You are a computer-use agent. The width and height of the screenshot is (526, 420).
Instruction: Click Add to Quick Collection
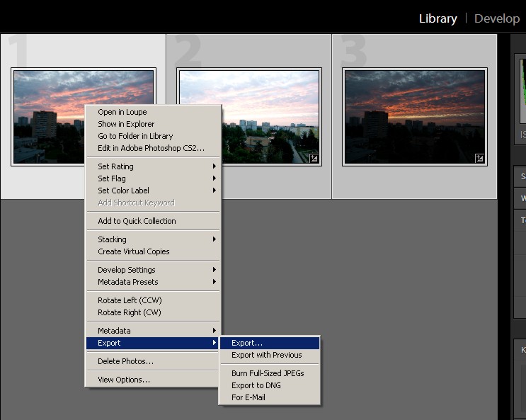point(137,221)
